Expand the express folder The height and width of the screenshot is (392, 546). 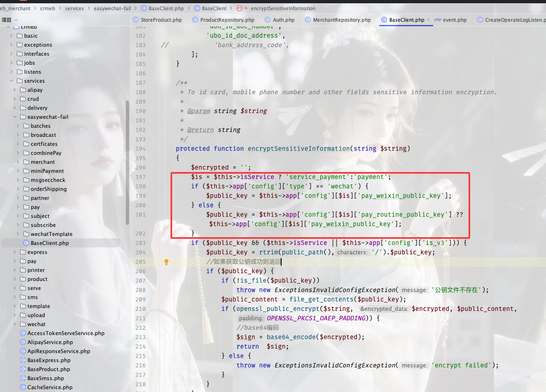[x=15, y=252]
